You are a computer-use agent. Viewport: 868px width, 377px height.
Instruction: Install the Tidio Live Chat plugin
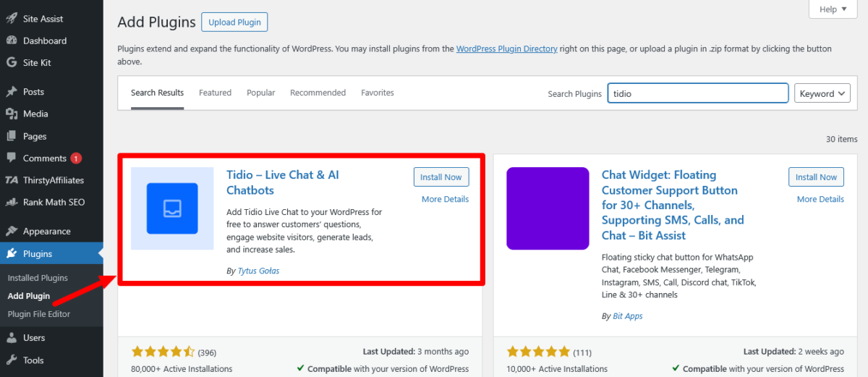(441, 177)
